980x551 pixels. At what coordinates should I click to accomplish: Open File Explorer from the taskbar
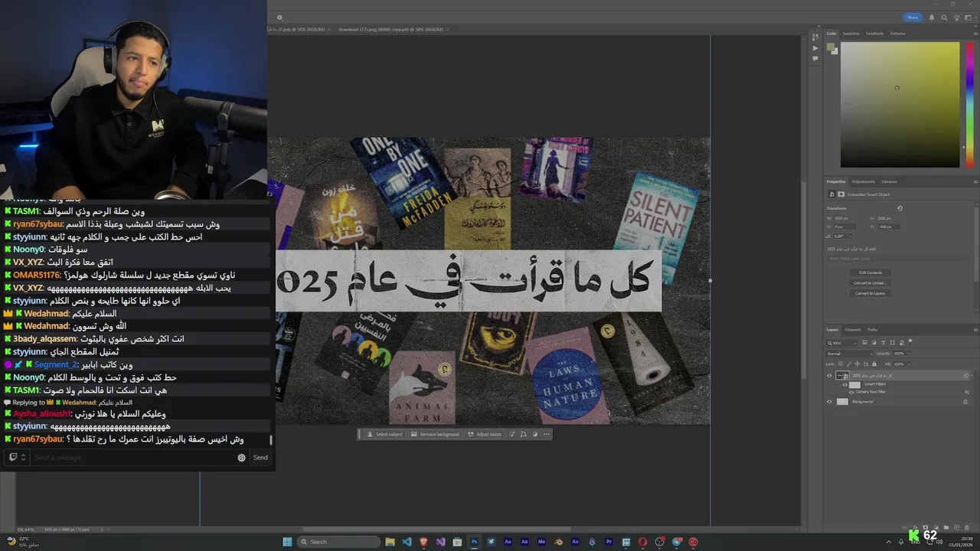click(390, 542)
